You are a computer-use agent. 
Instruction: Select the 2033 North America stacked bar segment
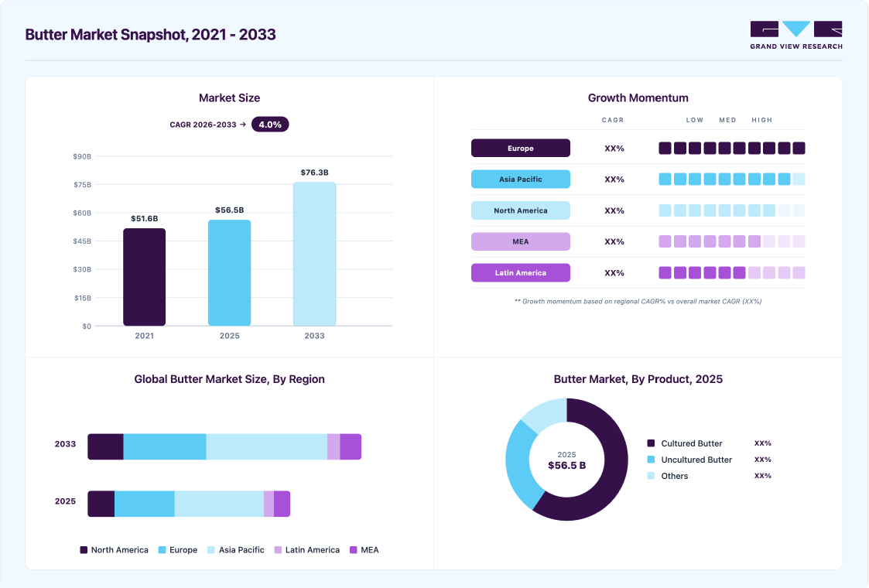coord(105,446)
